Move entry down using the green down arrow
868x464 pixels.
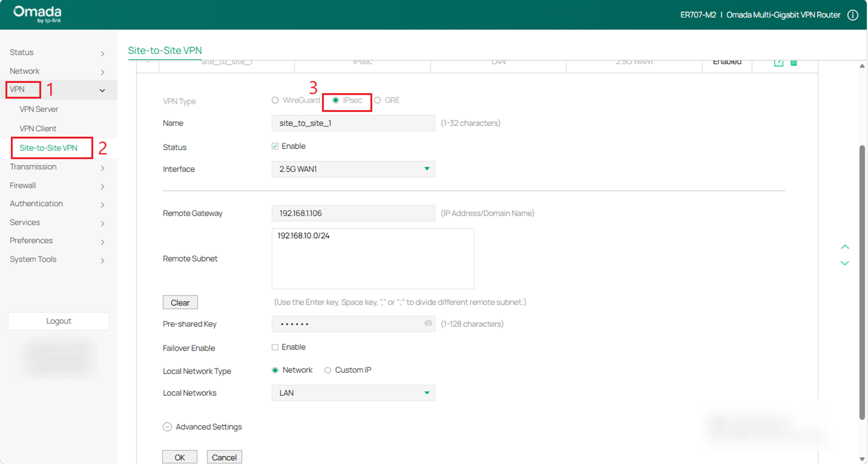coord(845,263)
